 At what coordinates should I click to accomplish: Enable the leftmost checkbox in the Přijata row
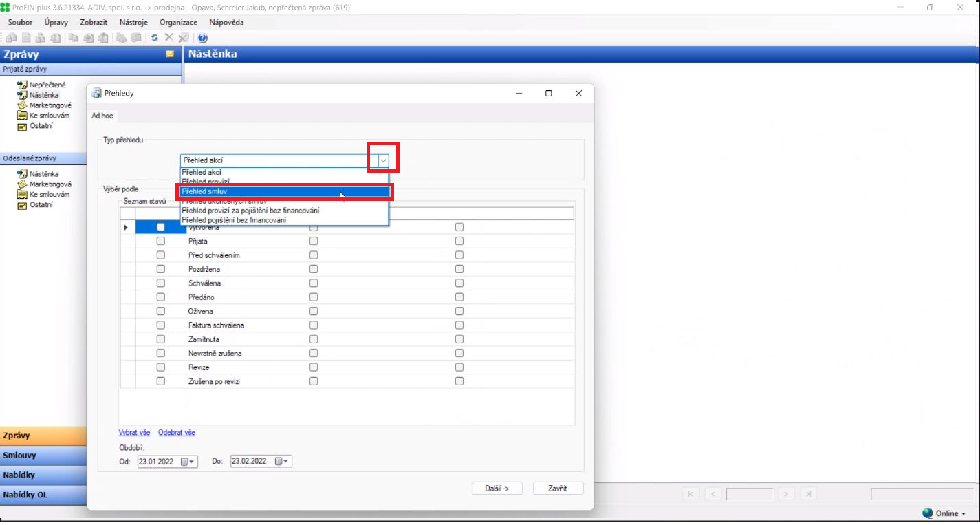coord(161,242)
